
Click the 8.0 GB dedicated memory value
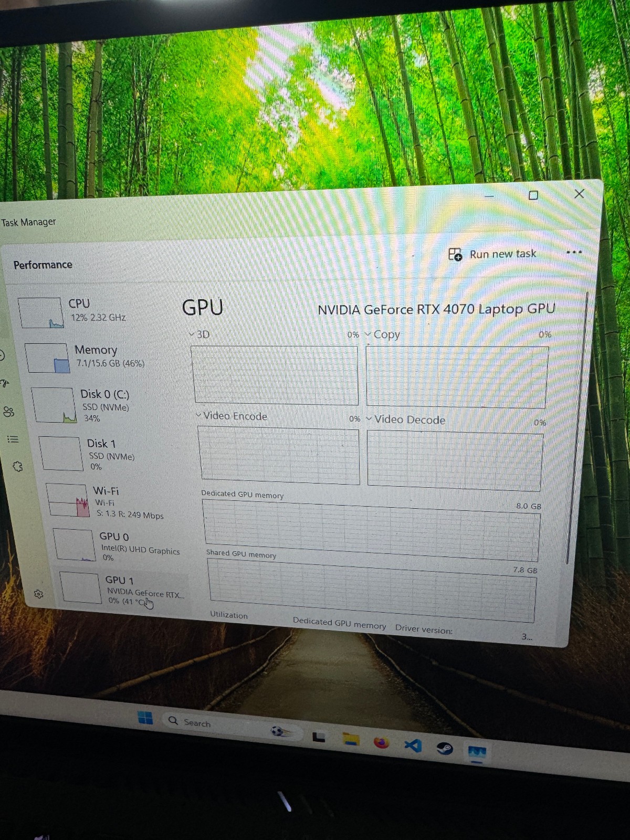click(x=528, y=506)
